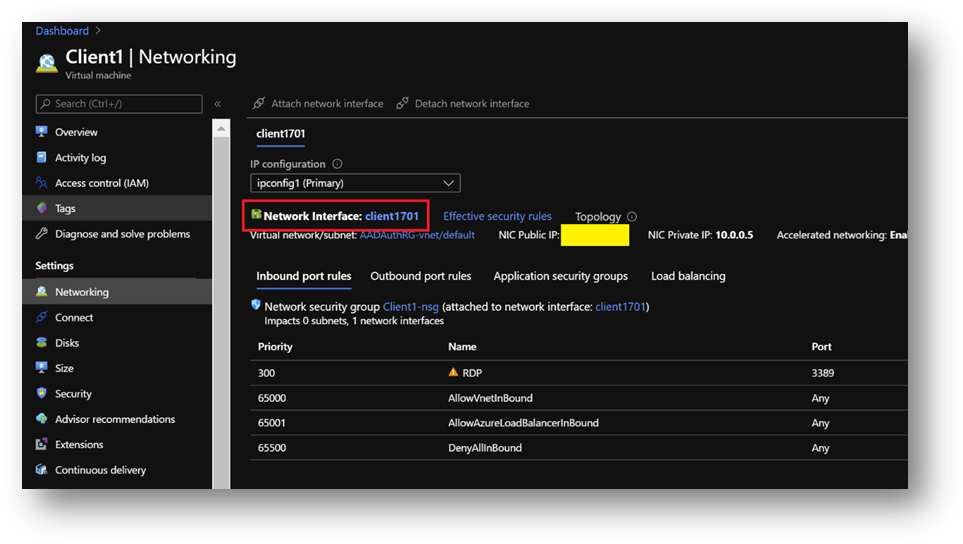Switch to Application security groups tab
Viewport: 963px width, 544px height.
tap(561, 276)
